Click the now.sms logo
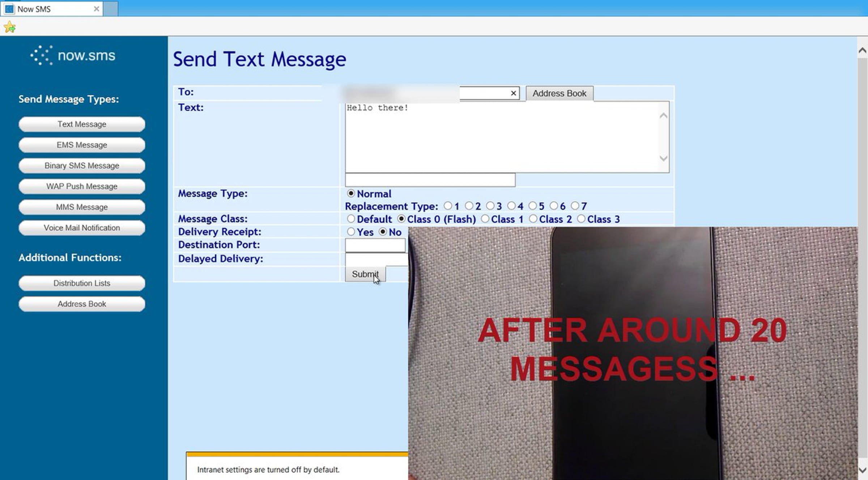This screenshot has height=480, width=868. (x=73, y=55)
